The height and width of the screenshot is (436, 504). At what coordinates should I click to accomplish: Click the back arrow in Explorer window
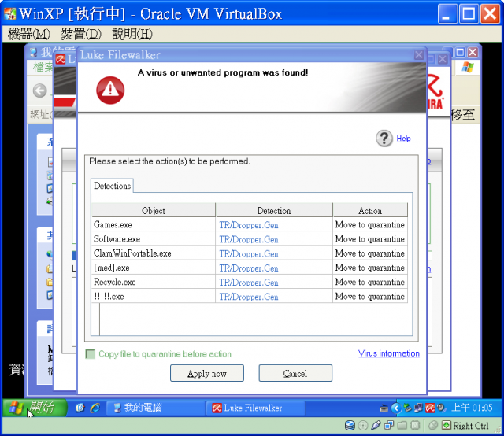(x=40, y=91)
